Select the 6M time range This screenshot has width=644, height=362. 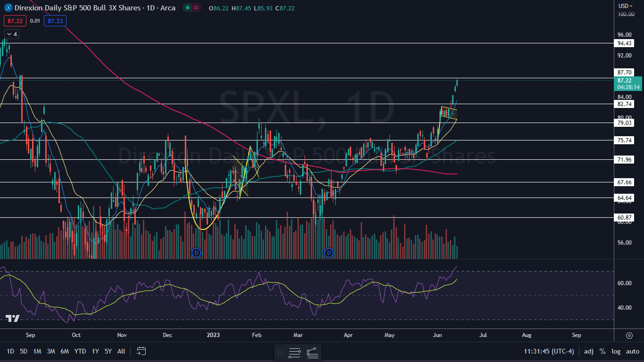pyautogui.click(x=65, y=351)
